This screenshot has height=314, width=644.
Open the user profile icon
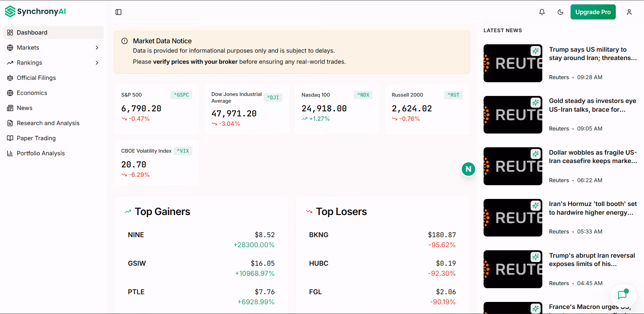click(629, 12)
